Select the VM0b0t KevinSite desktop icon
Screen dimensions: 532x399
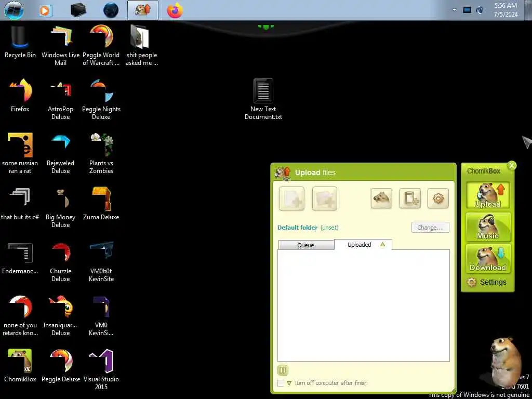point(101,261)
